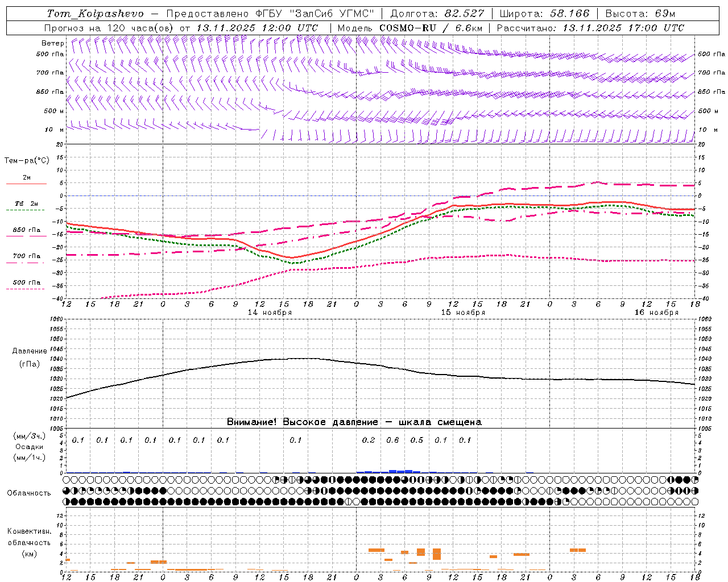Image resolution: width=728 pixels, height=582 pixels.
Task: Click the 0.2 precipitation value
Action: click(x=369, y=440)
